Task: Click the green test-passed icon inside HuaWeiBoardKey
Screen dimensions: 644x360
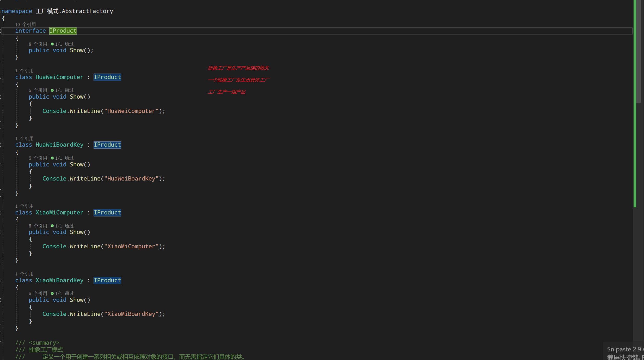Action: (x=52, y=158)
